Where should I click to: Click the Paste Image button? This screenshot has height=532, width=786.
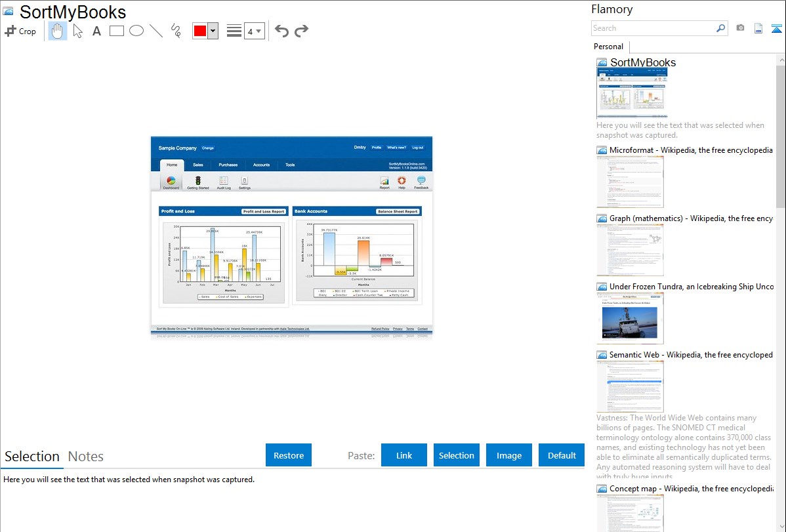tap(508, 455)
